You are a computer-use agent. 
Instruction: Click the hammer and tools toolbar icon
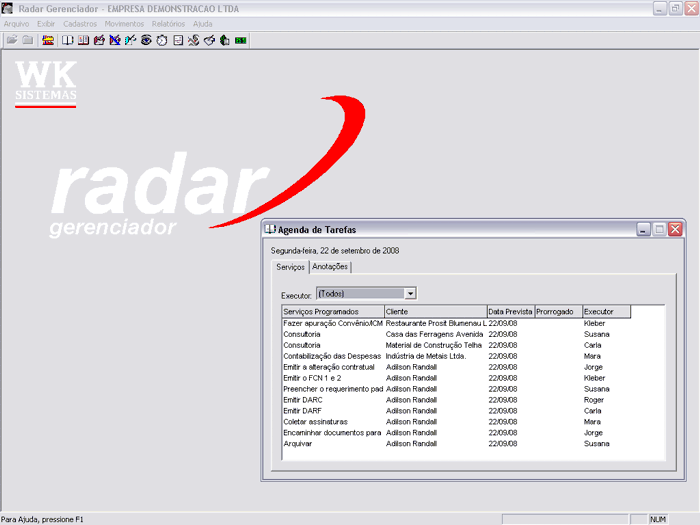[x=193, y=40]
